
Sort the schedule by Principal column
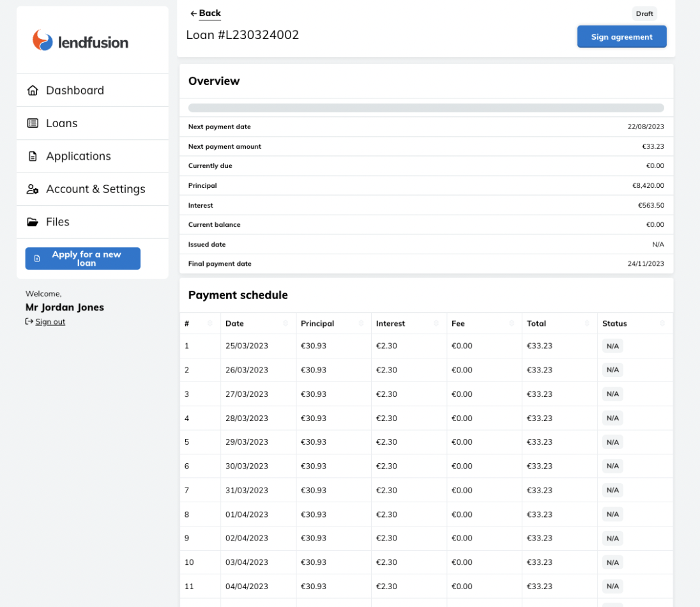click(361, 323)
